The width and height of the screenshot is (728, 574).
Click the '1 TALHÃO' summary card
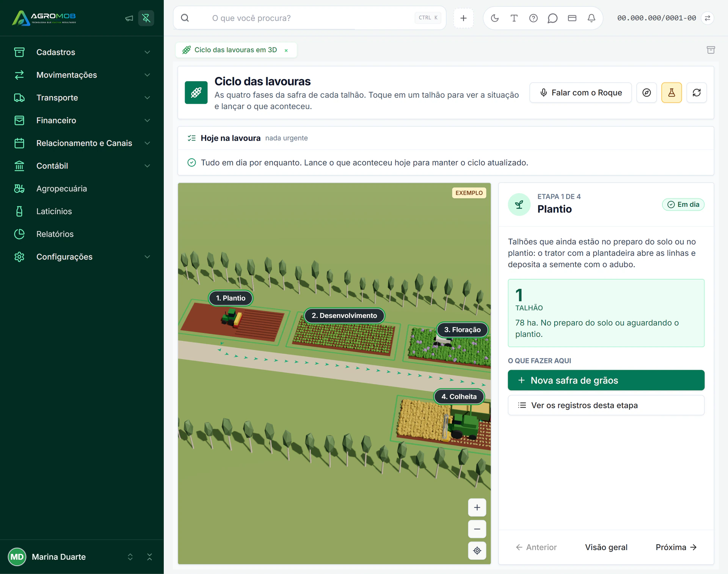(x=606, y=313)
